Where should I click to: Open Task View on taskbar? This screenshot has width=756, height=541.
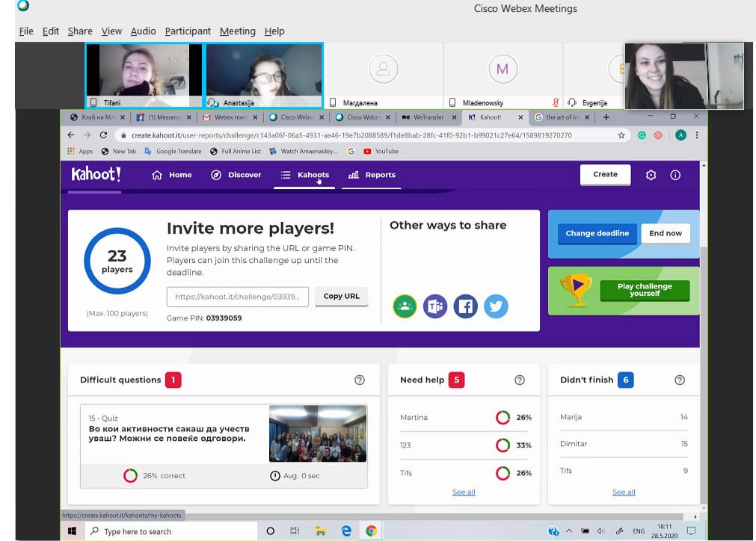(295, 531)
